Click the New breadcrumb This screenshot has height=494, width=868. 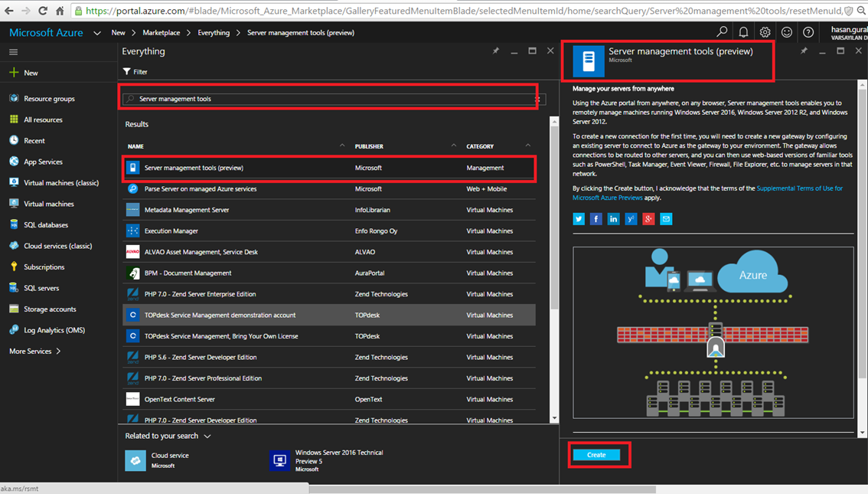pos(118,33)
